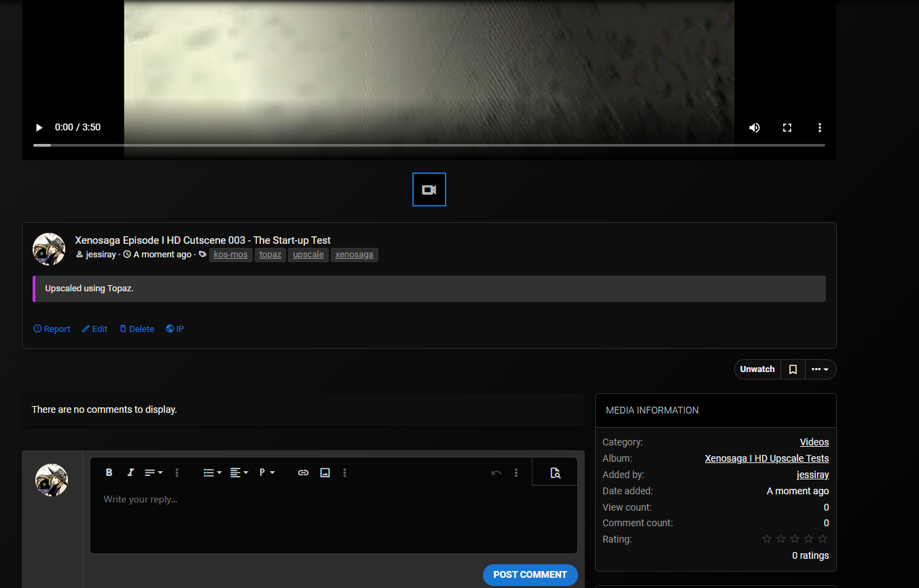Screen dimensions: 919x588
Task: Enter video fullscreen mode
Action: [787, 128]
